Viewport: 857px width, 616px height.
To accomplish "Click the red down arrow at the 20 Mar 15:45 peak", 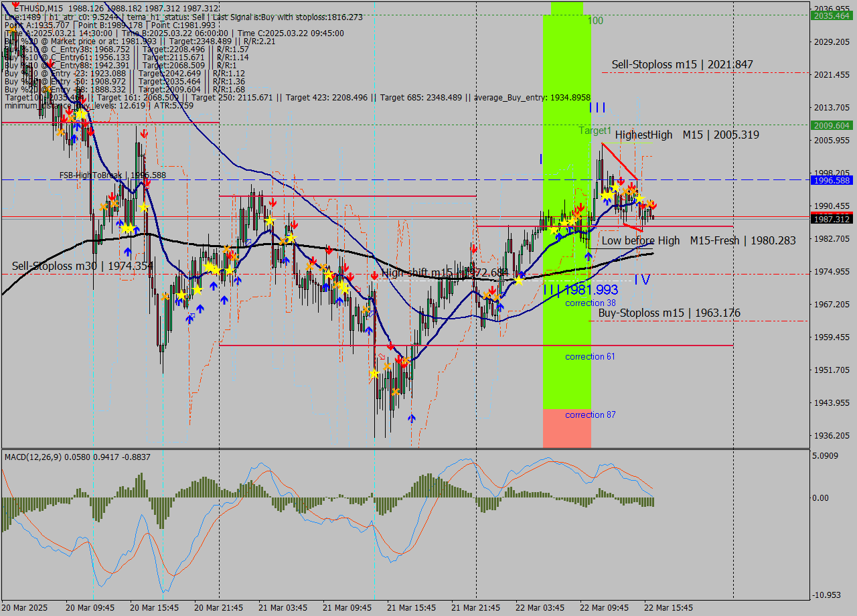I will (144, 133).
